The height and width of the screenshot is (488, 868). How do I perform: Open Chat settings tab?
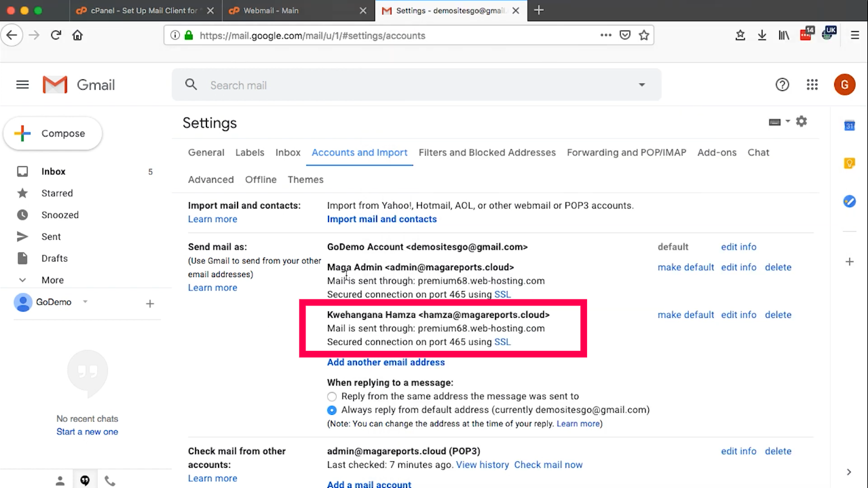pyautogui.click(x=758, y=152)
